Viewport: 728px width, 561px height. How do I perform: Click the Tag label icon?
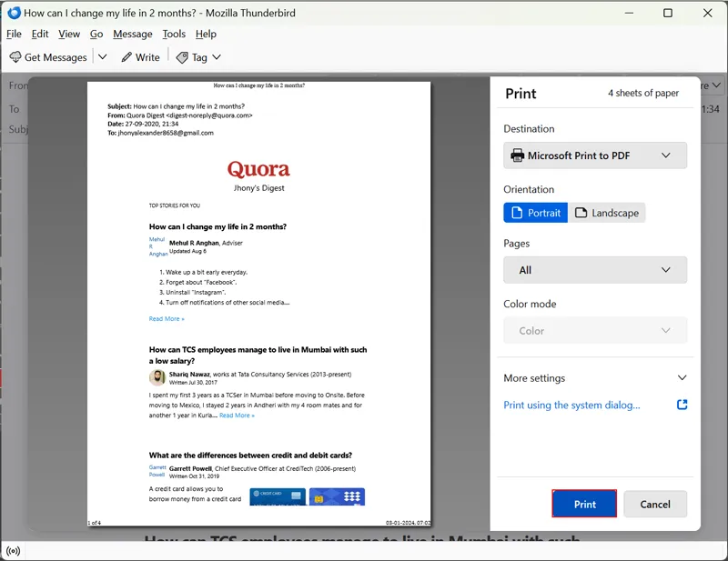click(182, 57)
